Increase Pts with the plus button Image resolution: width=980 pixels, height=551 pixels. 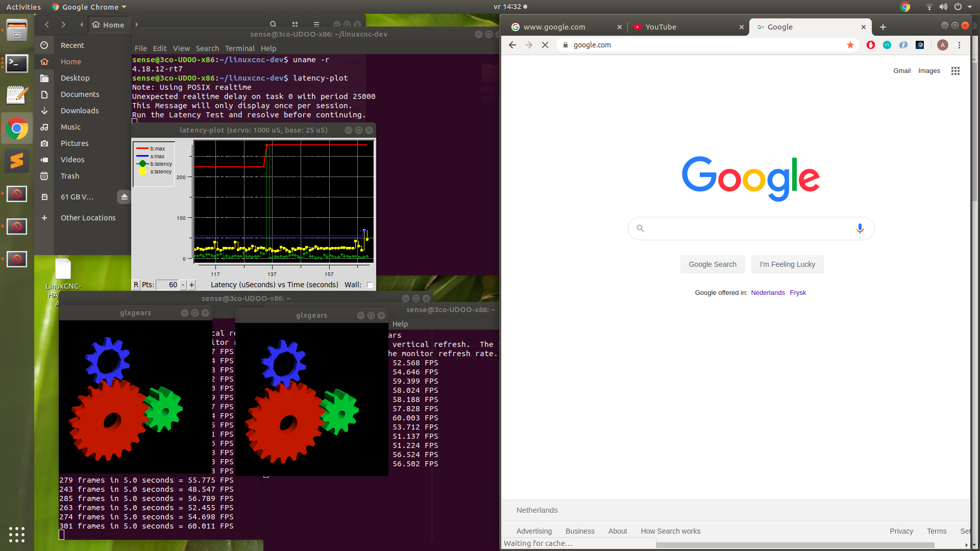pos(191,285)
